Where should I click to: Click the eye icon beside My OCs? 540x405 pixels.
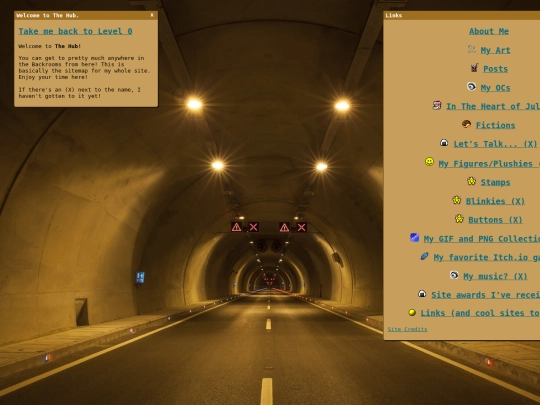(471, 86)
